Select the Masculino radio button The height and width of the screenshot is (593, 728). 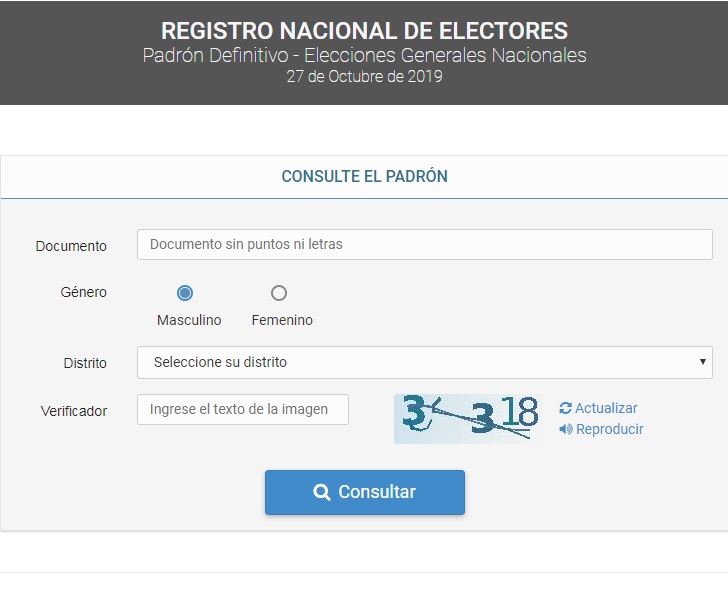pos(185,293)
